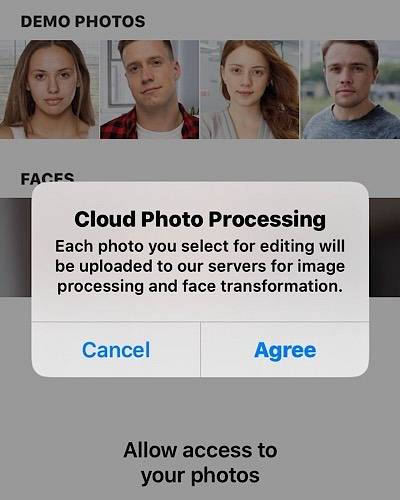
Task: Click the dimmed background just below the dialog
Action: click(x=200, y=405)
